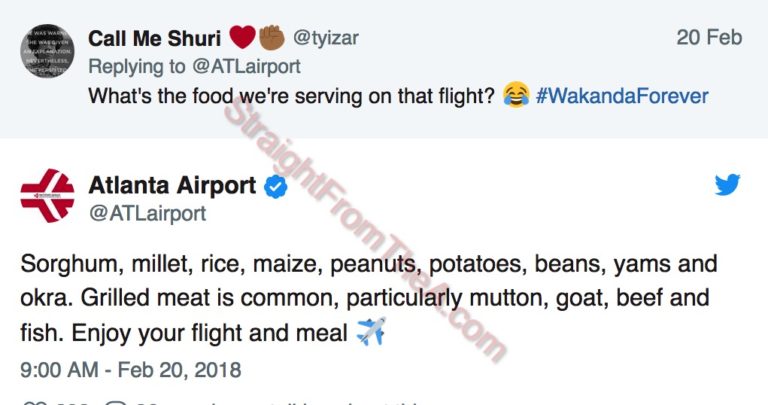Click the Atlanta Airport account name
Image resolution: width=768 pixels, height=405 pixels.
pos(173,186)
